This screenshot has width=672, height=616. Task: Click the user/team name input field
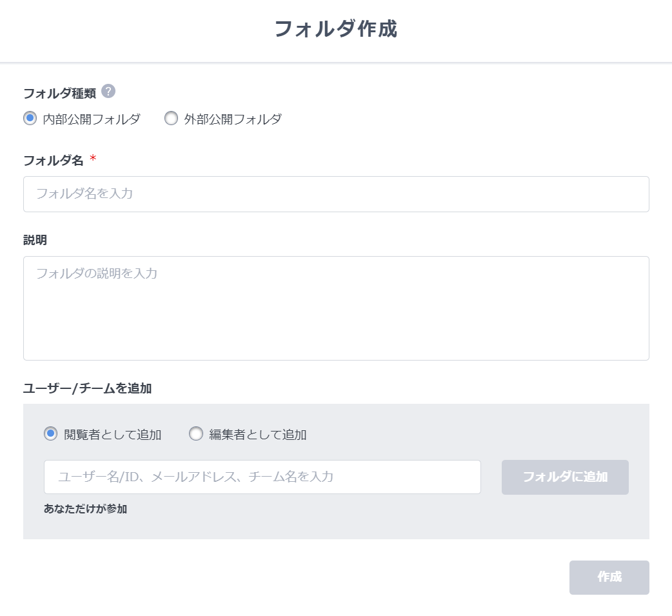[x=262, y=477]
